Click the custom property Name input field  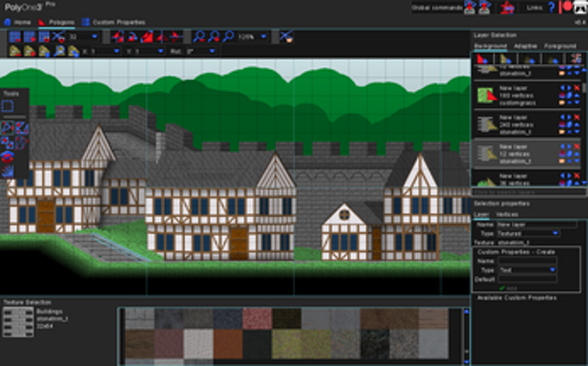528,260
